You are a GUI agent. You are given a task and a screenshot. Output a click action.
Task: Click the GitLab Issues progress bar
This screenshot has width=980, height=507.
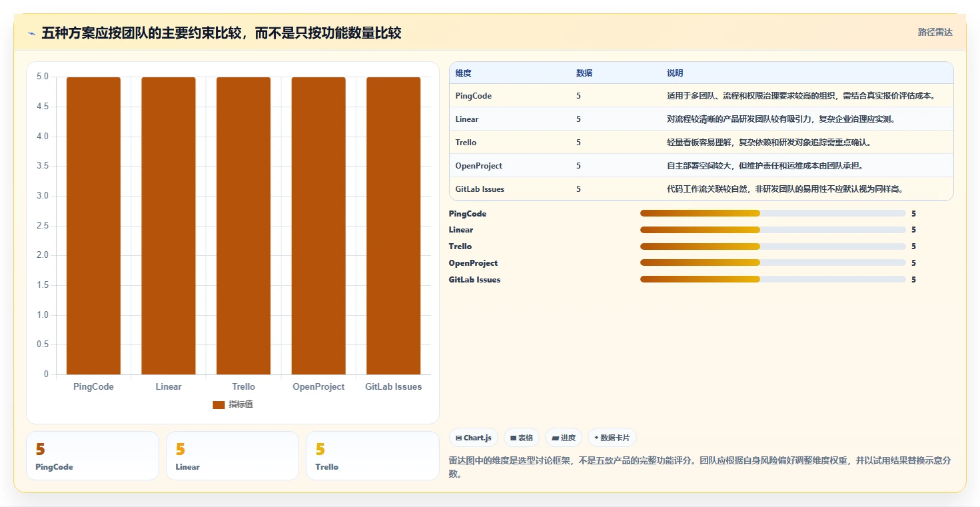773,279
